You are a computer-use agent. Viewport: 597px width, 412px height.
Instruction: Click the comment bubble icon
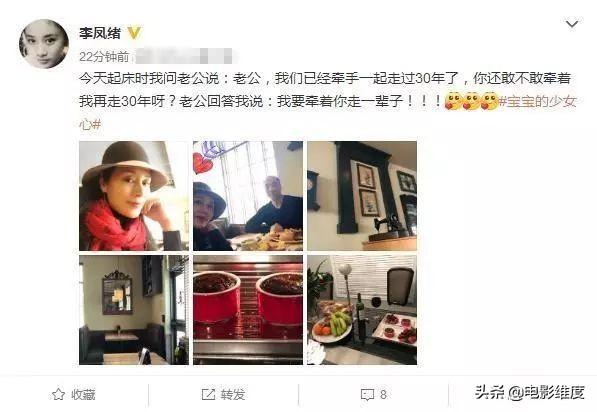click(x=367, y=395)
